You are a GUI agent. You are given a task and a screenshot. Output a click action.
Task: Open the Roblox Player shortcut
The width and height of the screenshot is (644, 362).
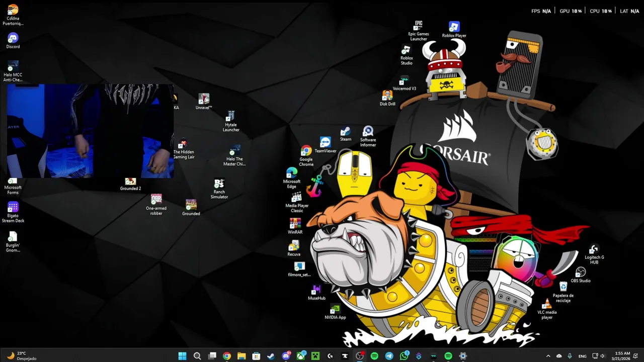pyautogui.click(x=454, y=30)
